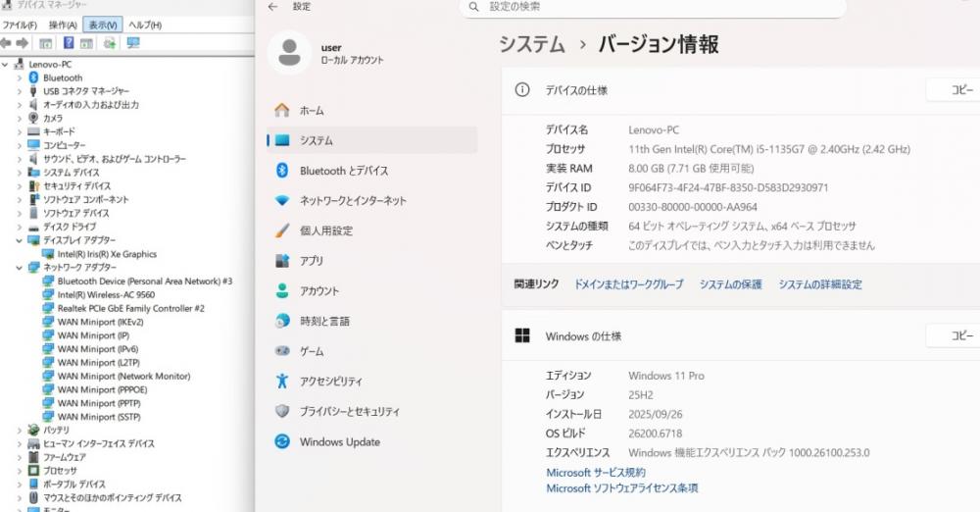
Task: Expand the プロセッサ category
Action: pyautogui.click(x=20, y=471)
